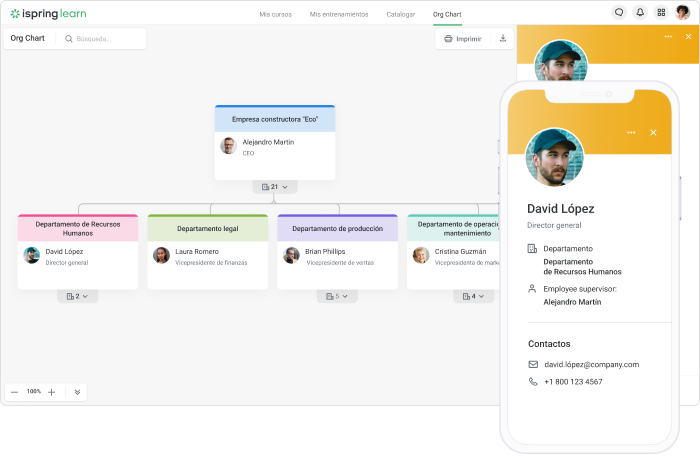
Task: Click the name David López in the chart
Action: pyautogui.click(x=64, y=251)
